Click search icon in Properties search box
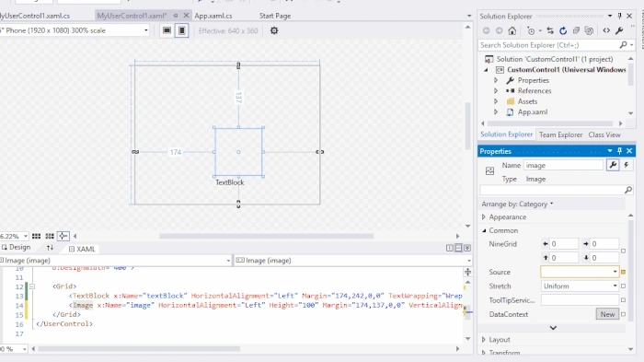644x362 pixels. click(628, 190)
